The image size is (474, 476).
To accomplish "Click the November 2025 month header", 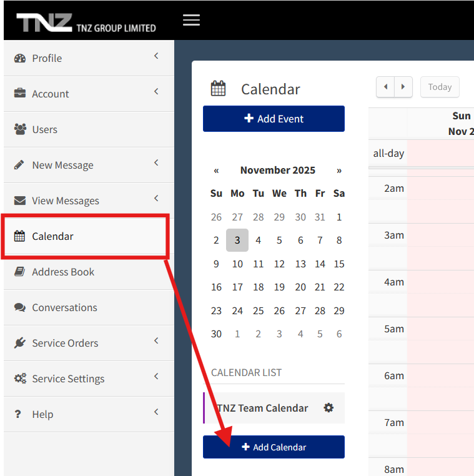I will pyautogui.click(x=278, y=170).
